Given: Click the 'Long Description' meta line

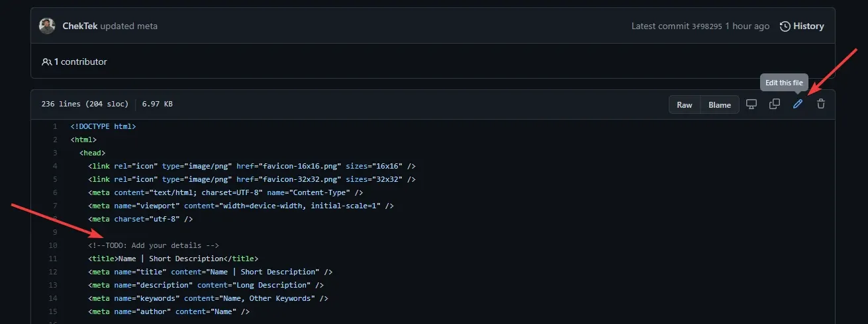Looking at the screenshot, I should 206,285.
